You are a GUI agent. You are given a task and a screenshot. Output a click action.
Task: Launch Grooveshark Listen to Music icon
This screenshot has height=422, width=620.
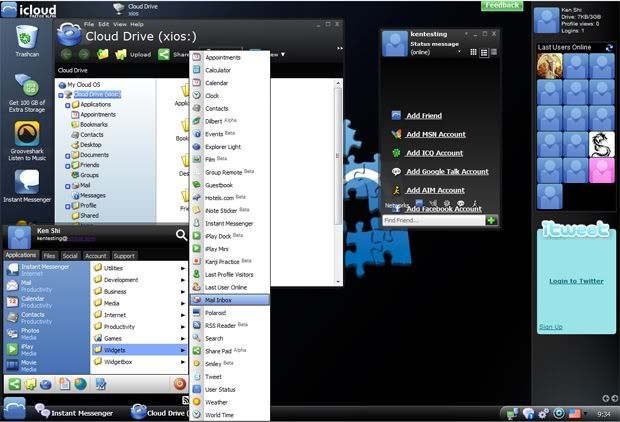click(27, 141)
